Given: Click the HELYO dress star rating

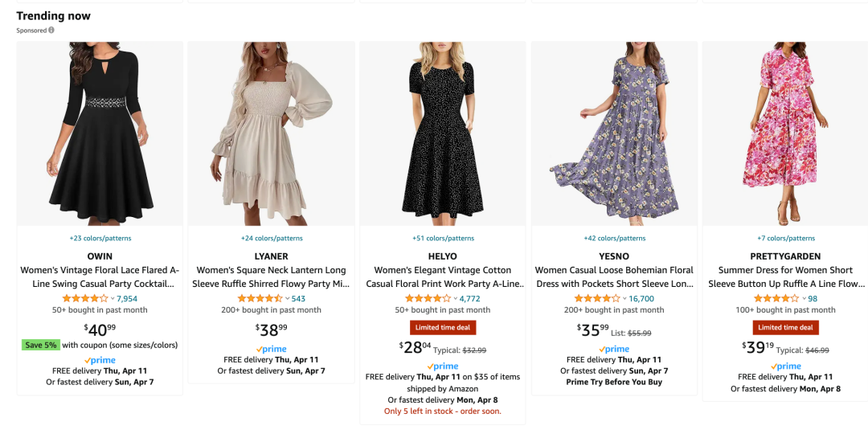Looking at the screenshot, I should click(x=428, y=298).
